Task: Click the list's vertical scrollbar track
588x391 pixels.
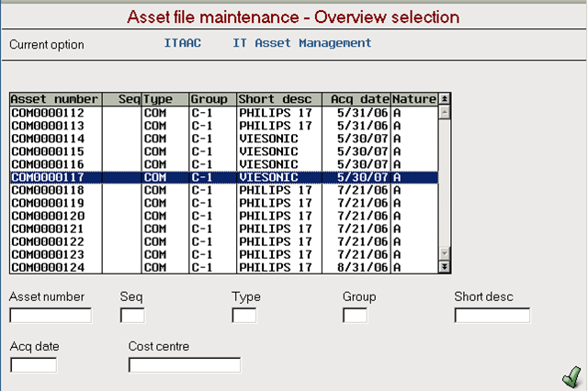Action: coord(444,184)
